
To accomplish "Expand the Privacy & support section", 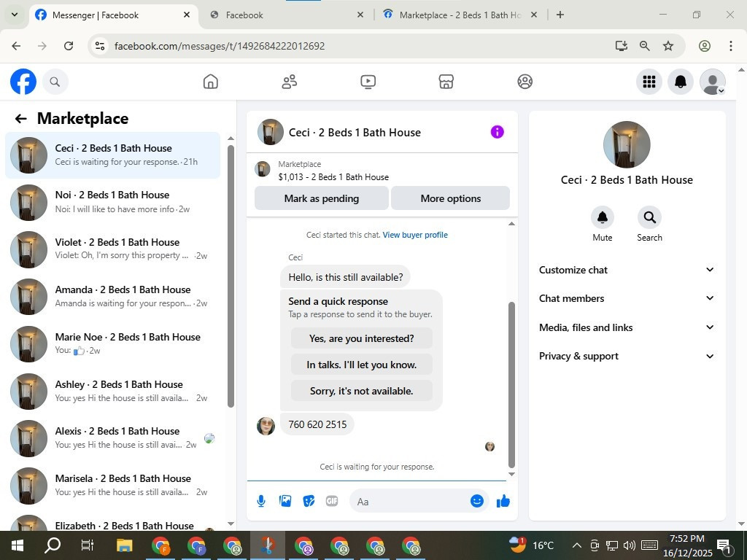I will click(627, 356).
